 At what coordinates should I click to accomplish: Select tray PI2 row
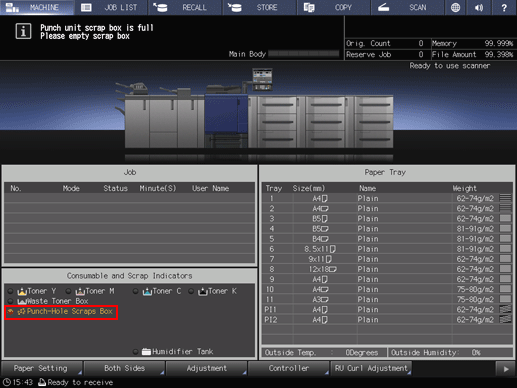pyautogui.click(x=387, y=320)
